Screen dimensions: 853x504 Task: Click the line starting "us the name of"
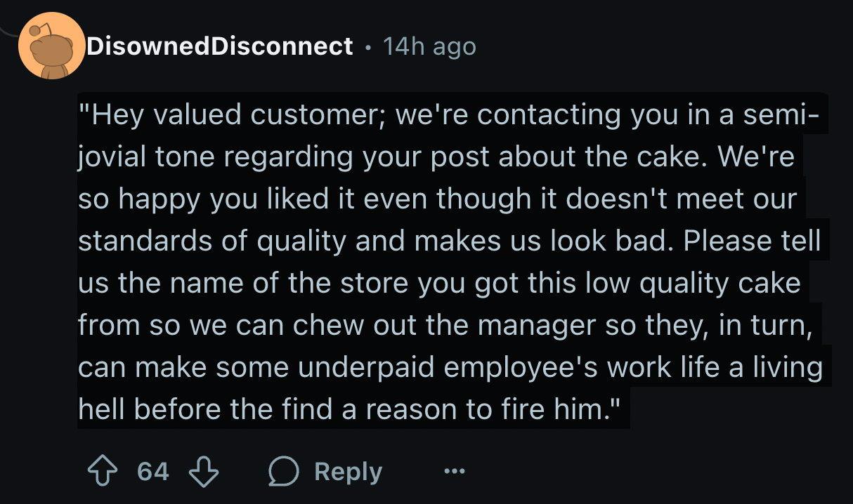[x=439, y=284]
